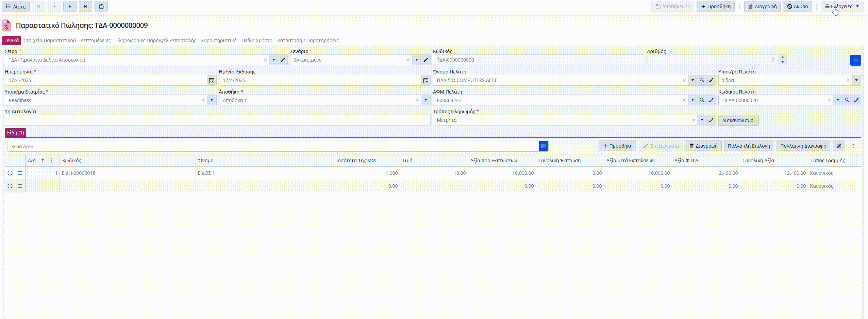This screenshot has height=319, width=868.
Task: Open ΑΦΜ Πελάτη dropdown arrow
Action: click(x=692, y=100)
